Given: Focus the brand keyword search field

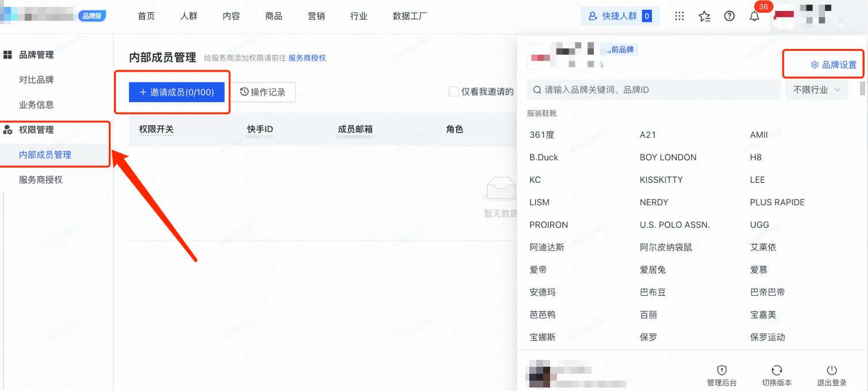Looking at the screenshot, I should pyautogui.click(x=654, y=90).
